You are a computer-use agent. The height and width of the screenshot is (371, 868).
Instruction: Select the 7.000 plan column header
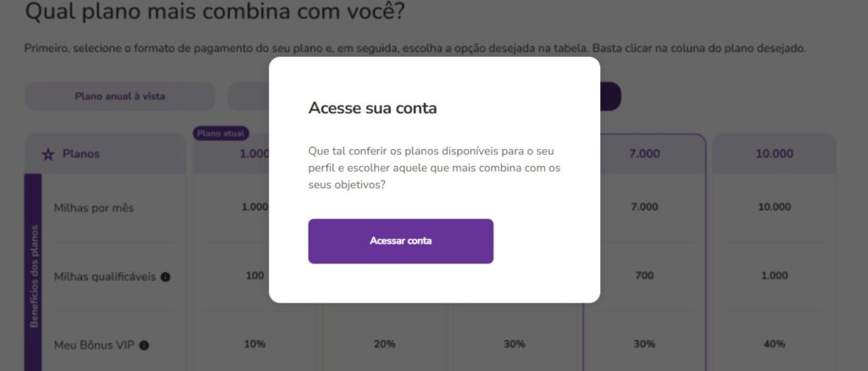point(644,153)
